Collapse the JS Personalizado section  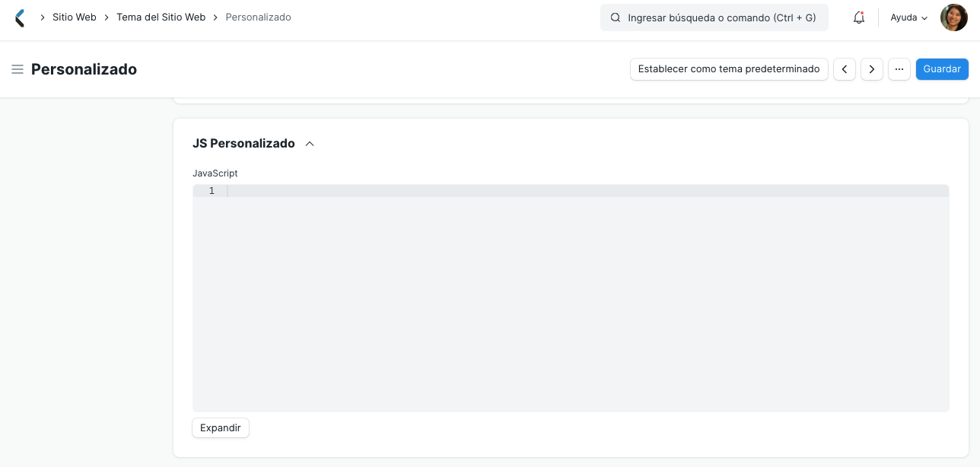309,143
